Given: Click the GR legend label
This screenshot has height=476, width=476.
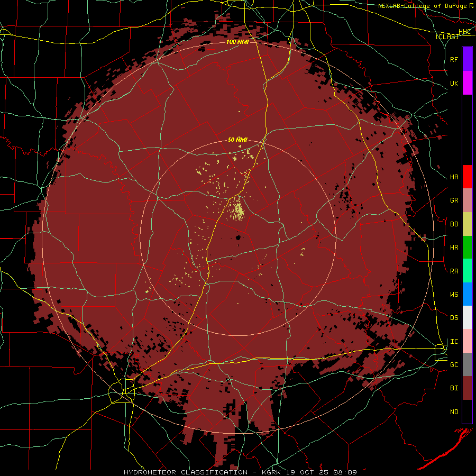Looking at the screenshot, I should (x=454, y=200).
